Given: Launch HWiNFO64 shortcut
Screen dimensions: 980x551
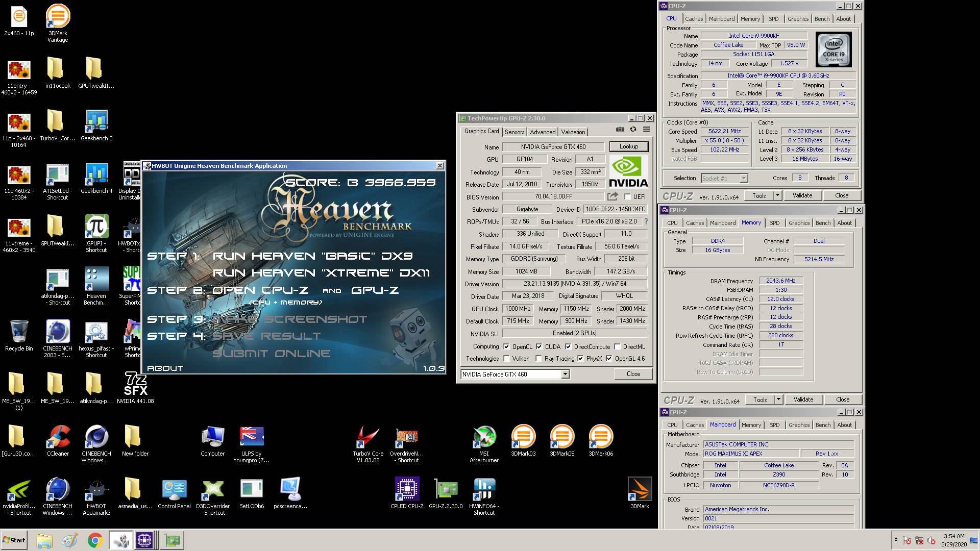Looking at the screenshot, I should point(484,496).
